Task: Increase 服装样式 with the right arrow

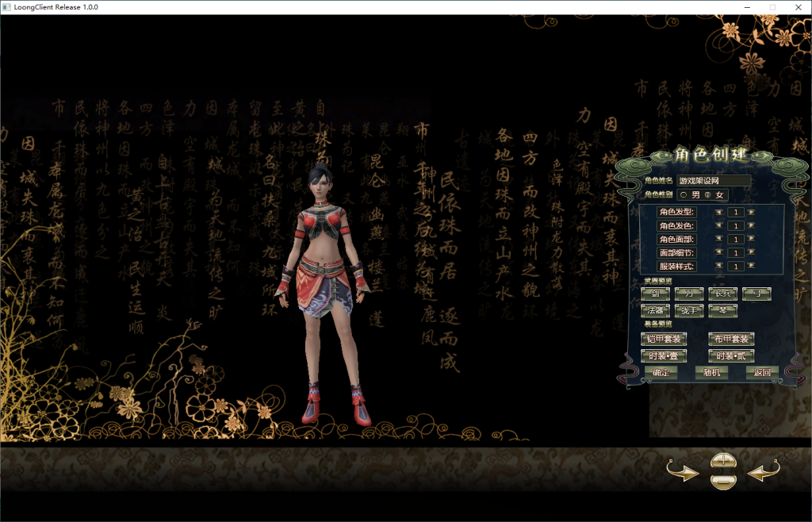Action: click(751, 266)
